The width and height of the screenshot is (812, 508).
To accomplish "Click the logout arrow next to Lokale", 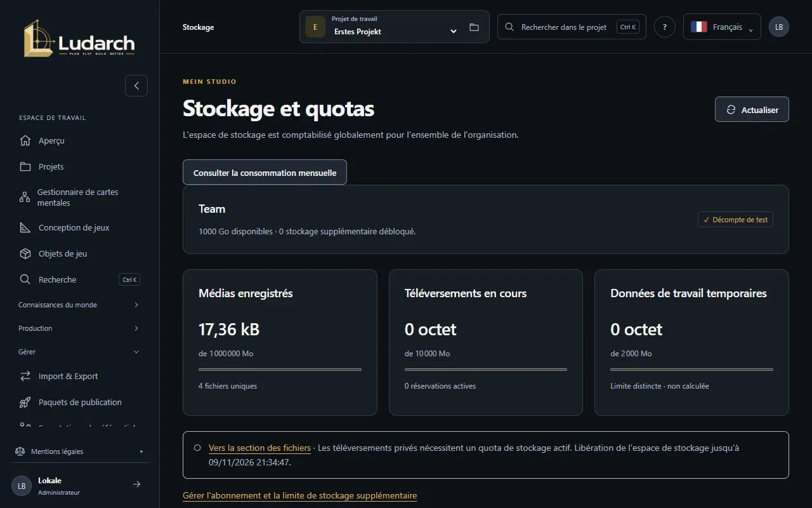I will click(x=136, y=485).
